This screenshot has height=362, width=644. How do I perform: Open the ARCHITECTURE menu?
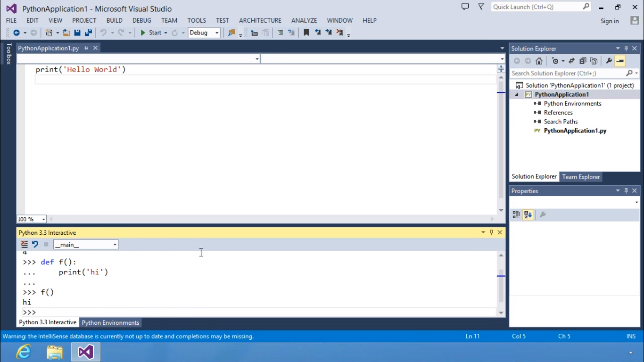tap(260, 20)
